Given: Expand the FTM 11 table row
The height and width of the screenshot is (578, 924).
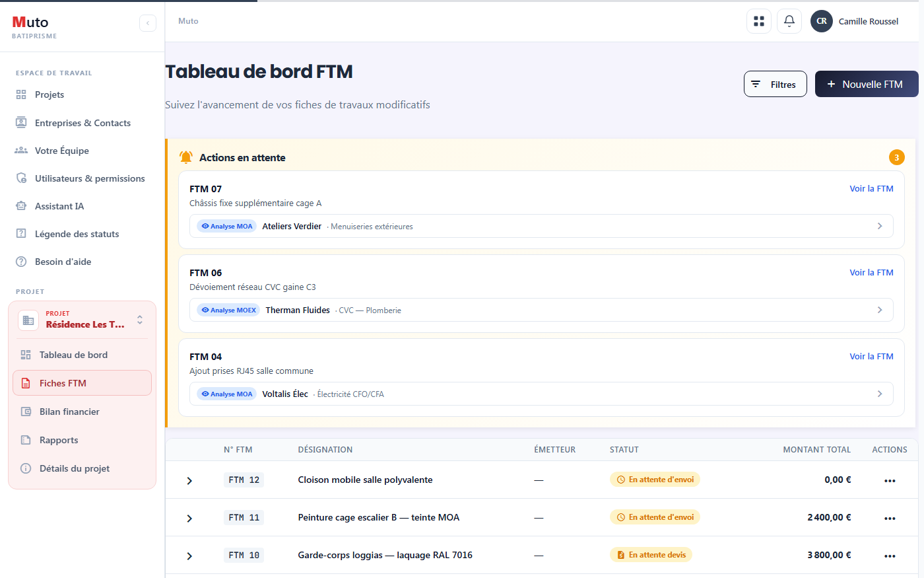Looking at the screenshot, I should tap(189, 518).
